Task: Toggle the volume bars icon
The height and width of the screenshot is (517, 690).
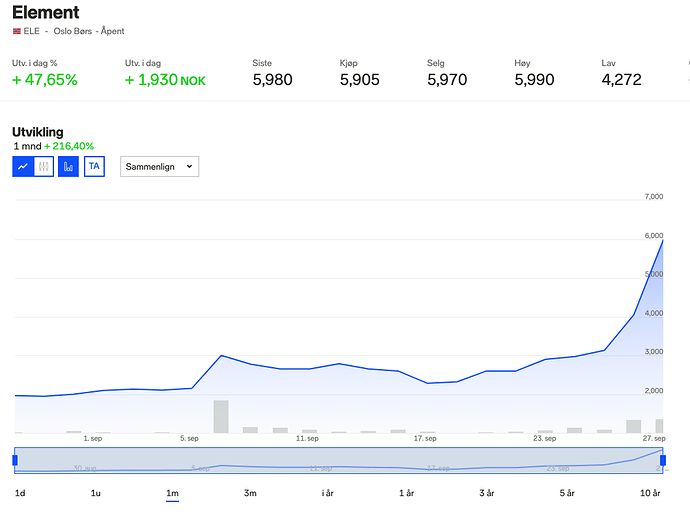Action: tap(68, 166)
